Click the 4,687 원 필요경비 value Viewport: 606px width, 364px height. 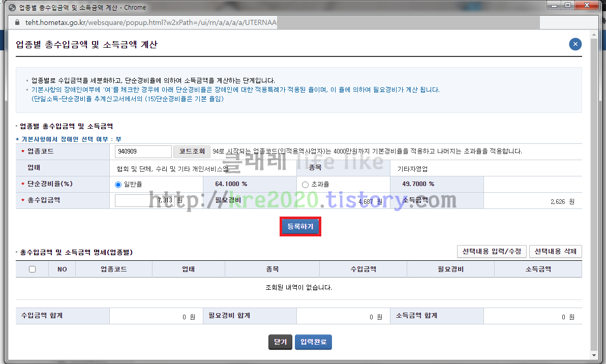click(370, 202)
